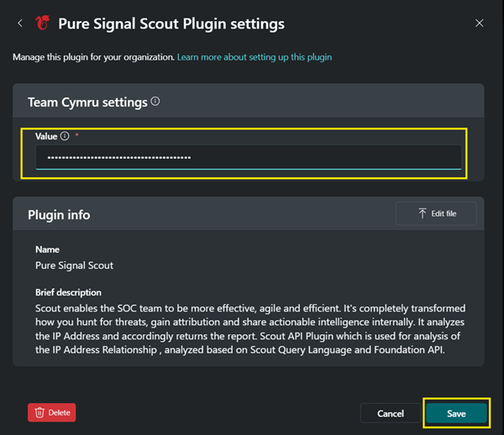Save the plugin settings
Screen dimensions: 504x435
click(456, 413)
